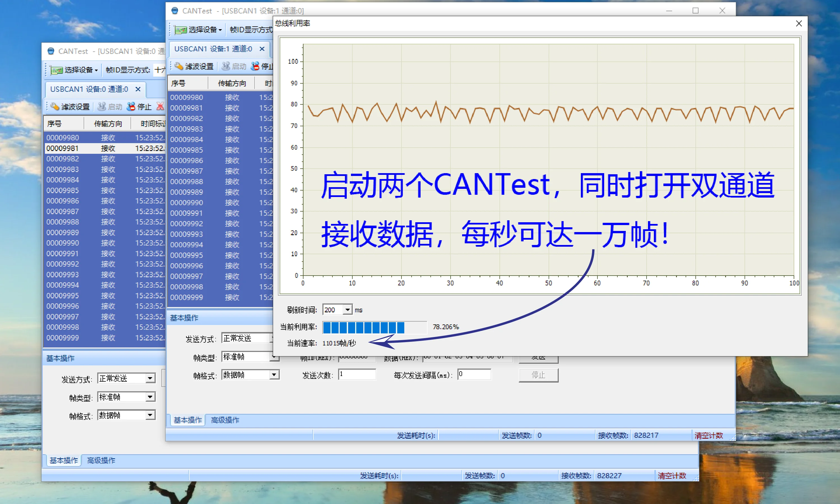Screen dimensions: 840x504
Task: Click red clear icon next to Stop in back window
Action: [160, 107]
